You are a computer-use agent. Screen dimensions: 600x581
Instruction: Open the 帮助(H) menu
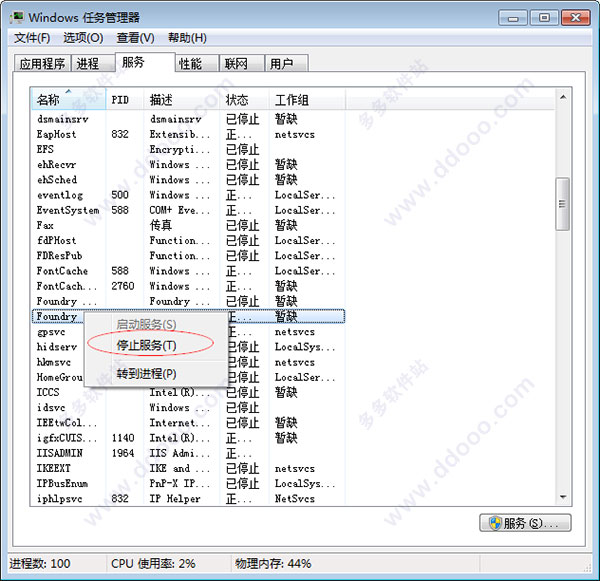tap(187, 38)
